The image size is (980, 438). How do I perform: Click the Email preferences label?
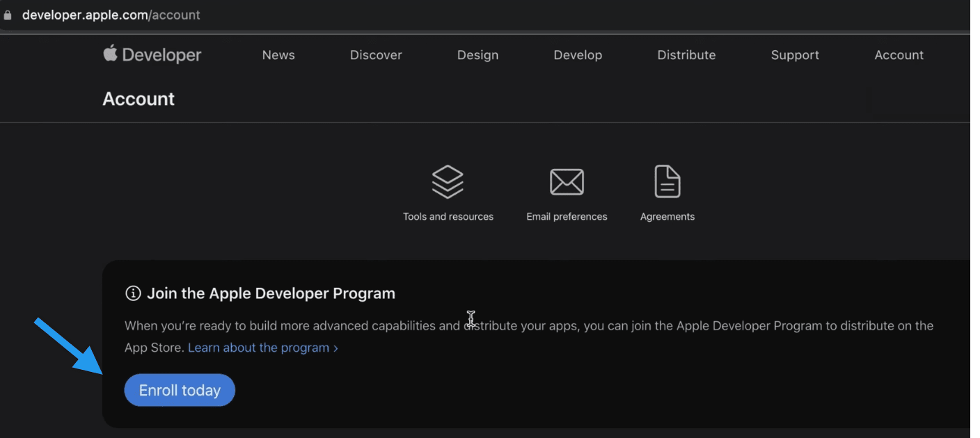coord(567,216)
